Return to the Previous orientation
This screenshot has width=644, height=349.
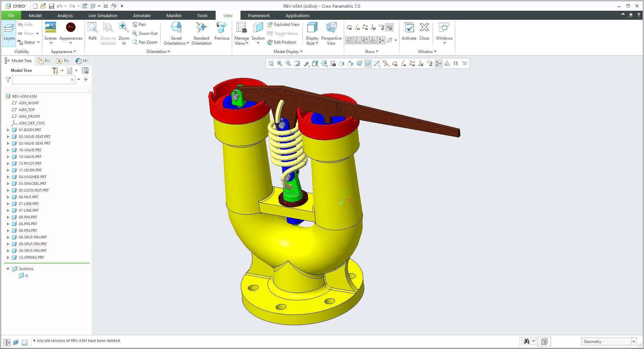(222, 31)
